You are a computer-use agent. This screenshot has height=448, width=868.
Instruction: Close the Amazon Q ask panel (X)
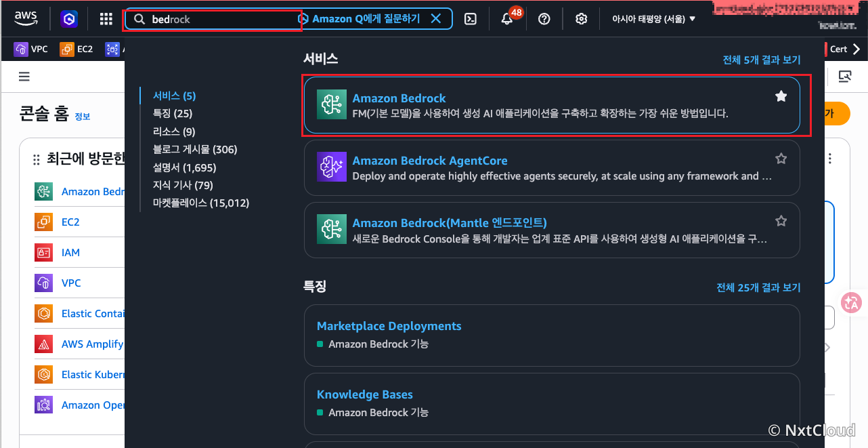pos(437,19)
